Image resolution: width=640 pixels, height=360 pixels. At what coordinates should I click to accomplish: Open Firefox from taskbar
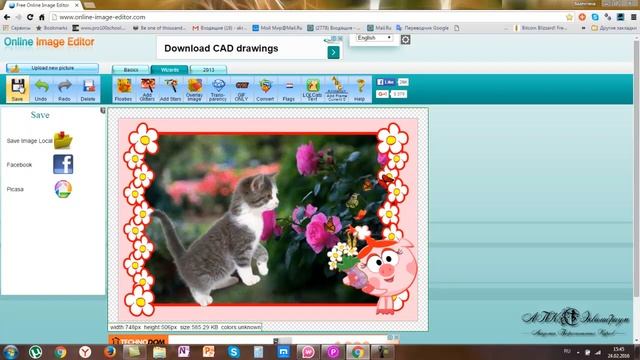(x=109, y=352)
